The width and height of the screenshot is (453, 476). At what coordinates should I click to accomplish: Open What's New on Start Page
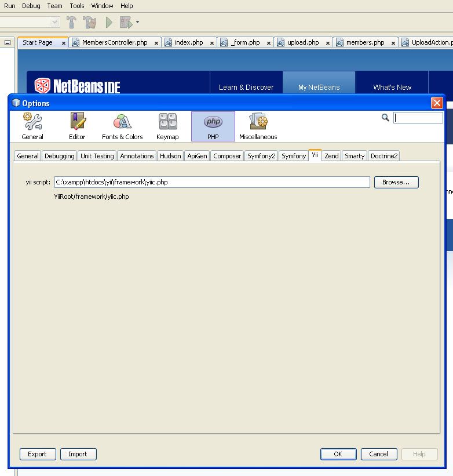point(392,88)
